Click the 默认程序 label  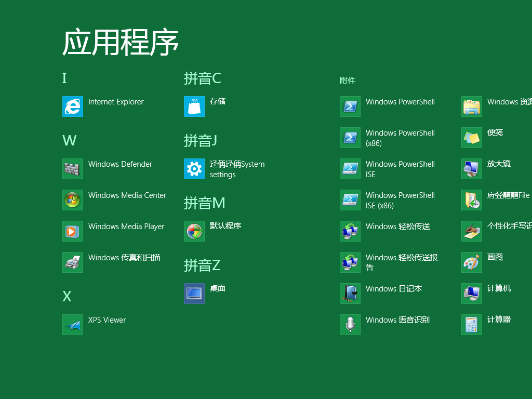pos(225,226)
